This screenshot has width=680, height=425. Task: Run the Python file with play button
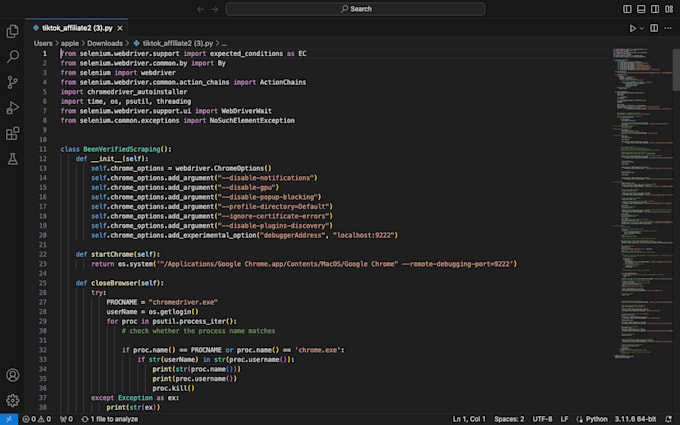point(632,28)
